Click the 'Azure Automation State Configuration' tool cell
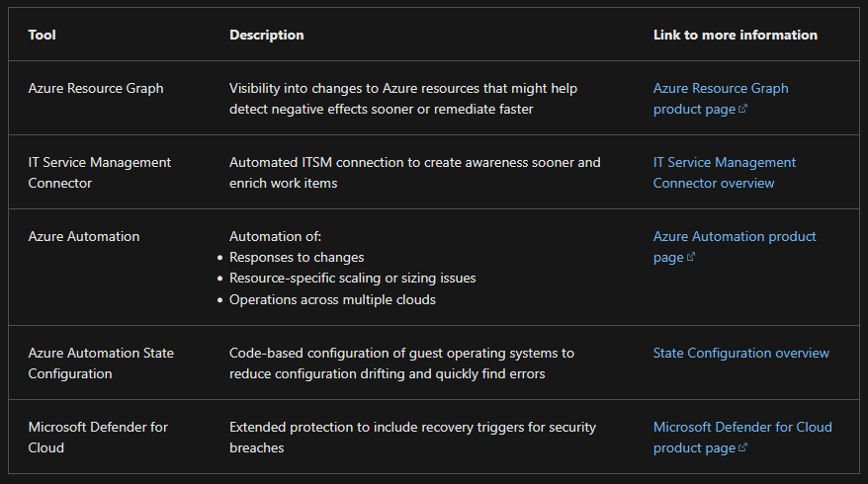The width and height of the screenshot is (868, 484). (x=101, y=363)
